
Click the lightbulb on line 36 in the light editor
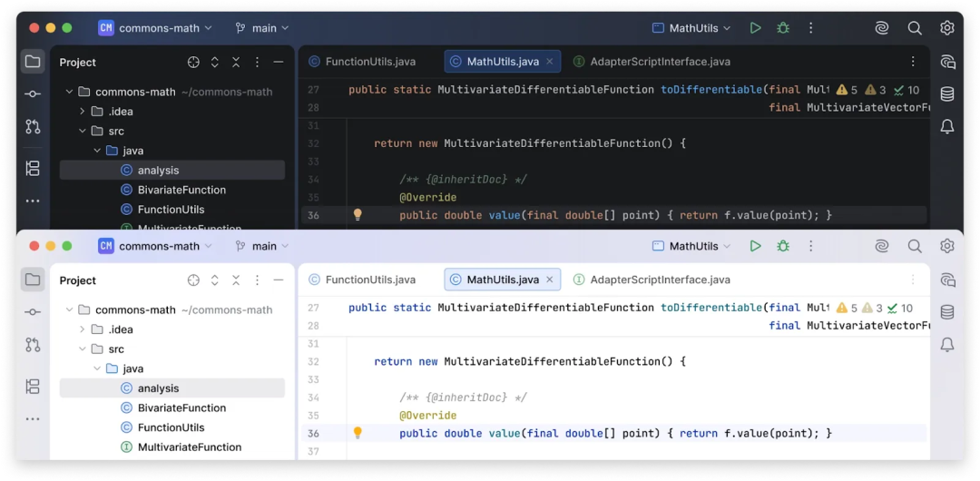[358, 433]
